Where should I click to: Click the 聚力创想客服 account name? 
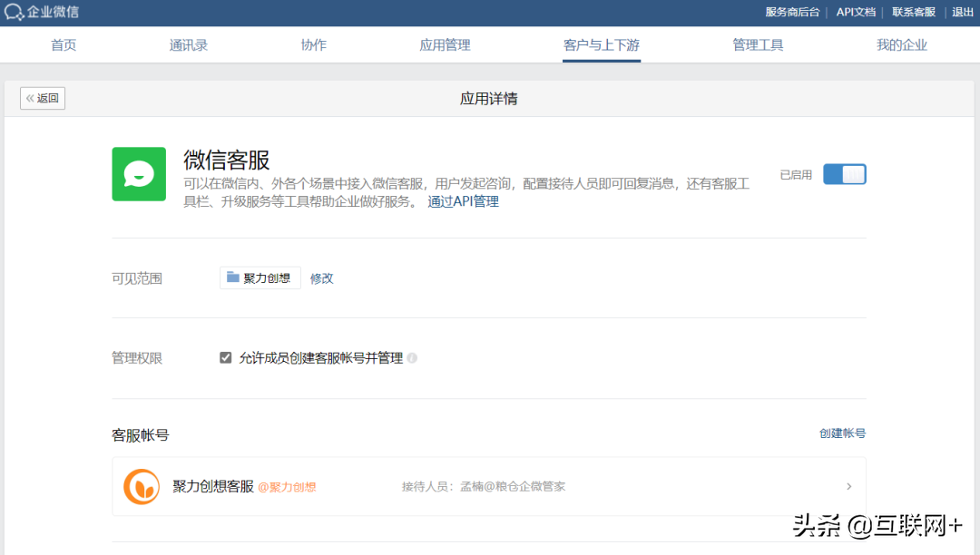tap(213, 486)
